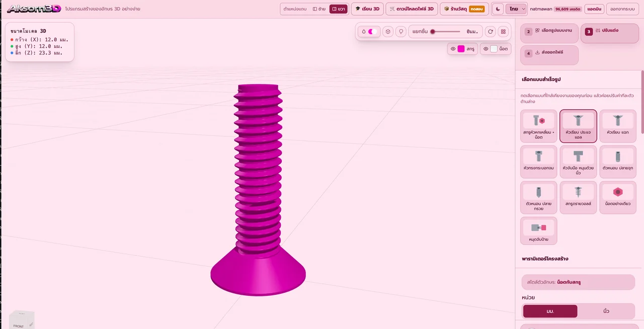Select the หัวเรียบ ประแจแอล flat head preset

click(x=578, y=126)
